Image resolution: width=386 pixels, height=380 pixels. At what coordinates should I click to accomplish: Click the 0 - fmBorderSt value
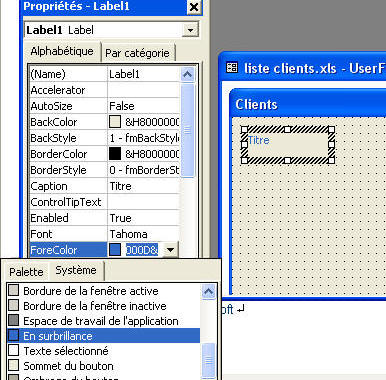(x=143, y=170)
